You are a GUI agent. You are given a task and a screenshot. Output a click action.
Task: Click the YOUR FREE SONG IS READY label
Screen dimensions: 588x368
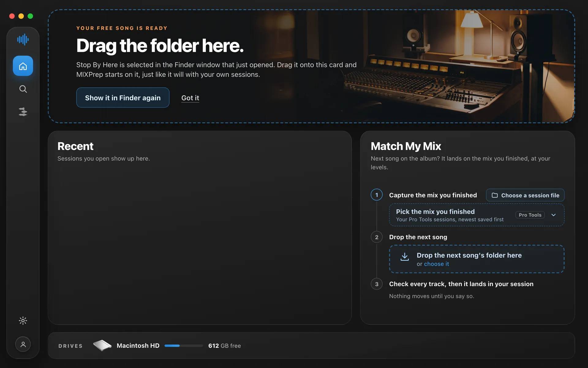(122, 28)
